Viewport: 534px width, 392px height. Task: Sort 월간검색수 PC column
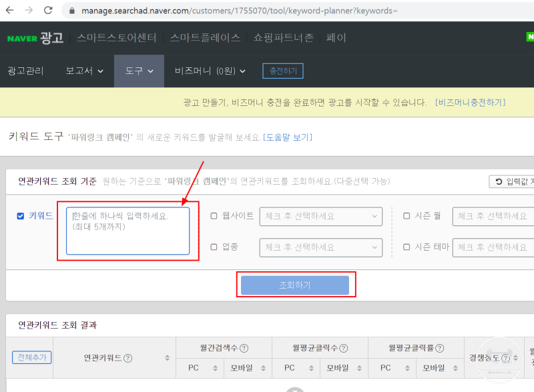[x=215, y=368]
